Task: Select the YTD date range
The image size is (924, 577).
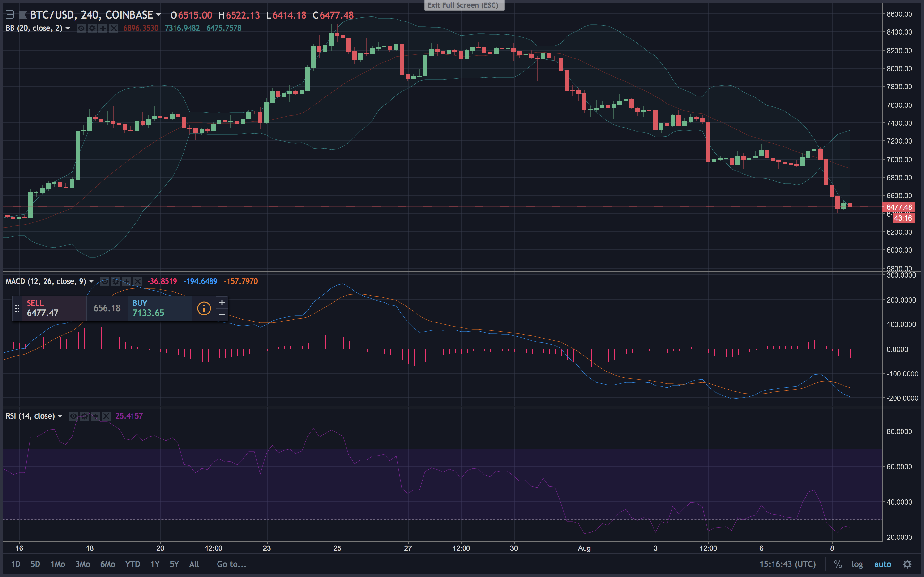Action: 133,564
